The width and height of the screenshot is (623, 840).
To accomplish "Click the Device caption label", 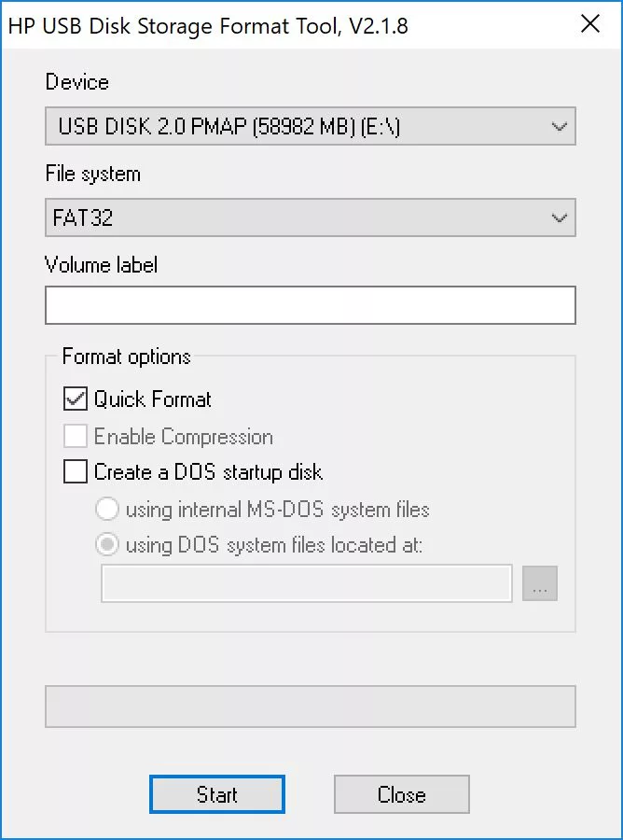I will (76, 82).
